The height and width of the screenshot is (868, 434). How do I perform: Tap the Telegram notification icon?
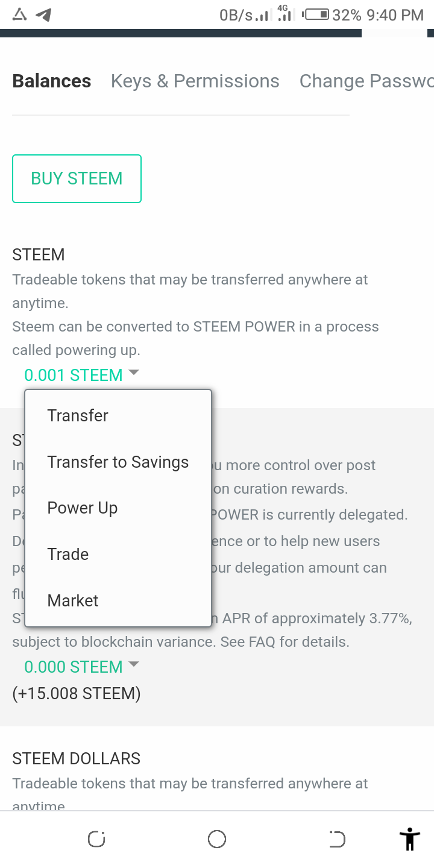pos(43,15)
